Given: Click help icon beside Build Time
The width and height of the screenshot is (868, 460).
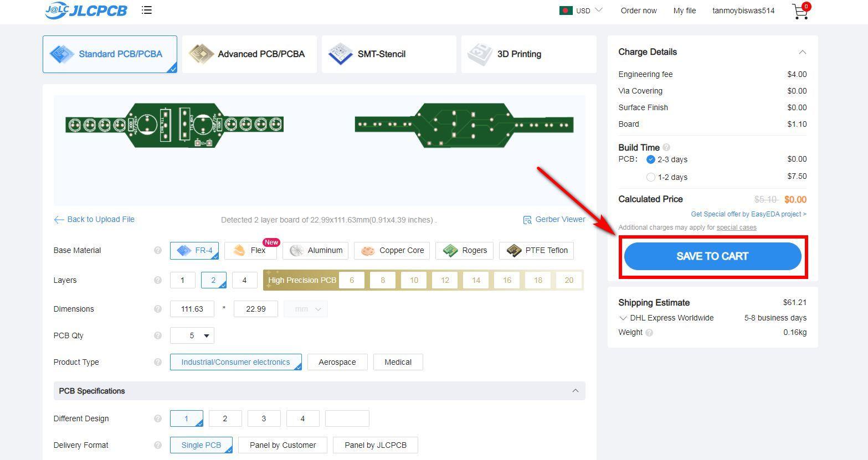Looking at the screenshot, I should pyautogui.click(x=666, y=147).
